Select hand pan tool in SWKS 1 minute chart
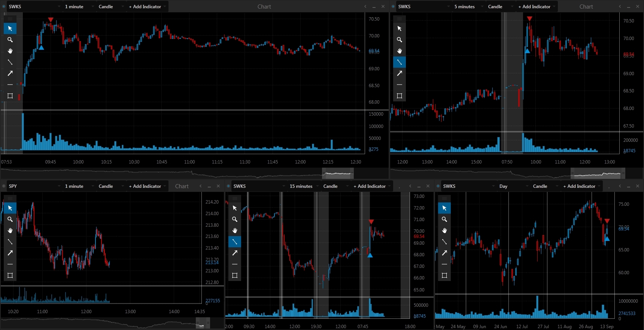This screenshot has height=330, width=644. [x=10, y=51]
